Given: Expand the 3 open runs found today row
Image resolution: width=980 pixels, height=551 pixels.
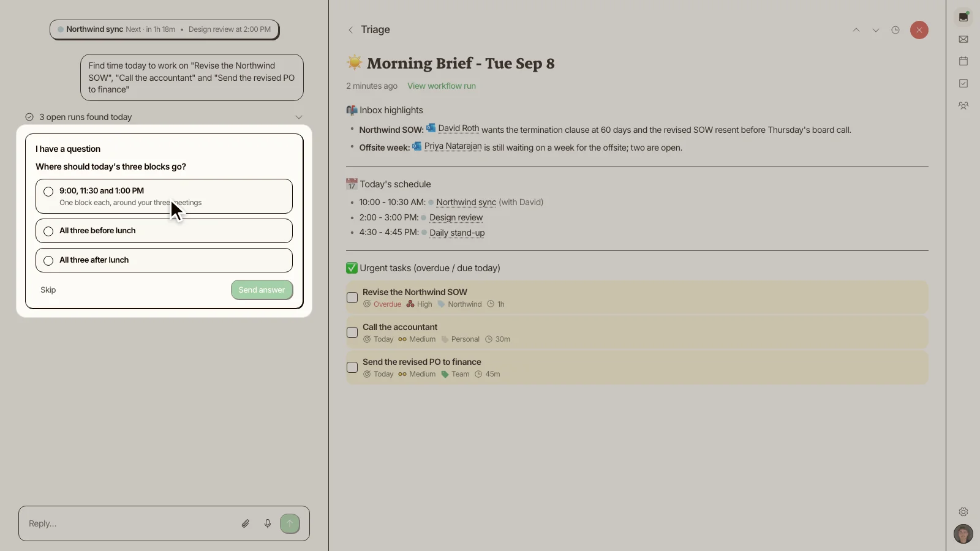Looking at the screenshot, I should (164, 117).
